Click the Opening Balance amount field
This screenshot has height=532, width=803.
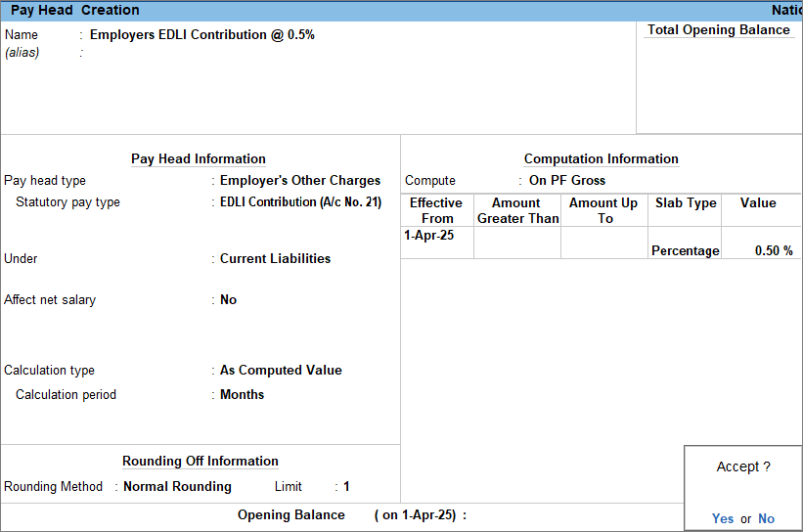pyautogui.click(x=567, y=515)
